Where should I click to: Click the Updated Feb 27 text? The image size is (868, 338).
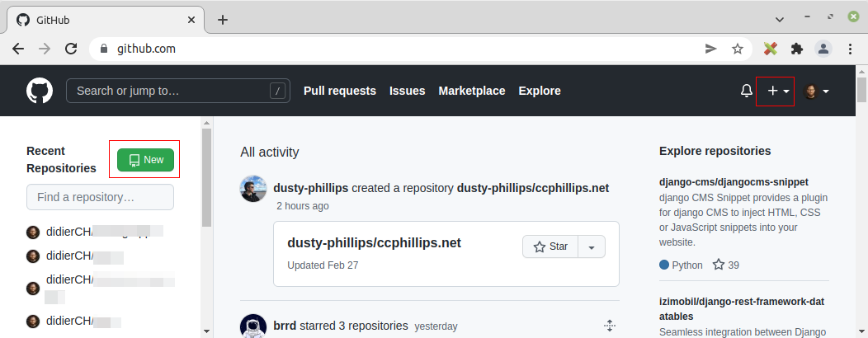(x=323, y=265)
